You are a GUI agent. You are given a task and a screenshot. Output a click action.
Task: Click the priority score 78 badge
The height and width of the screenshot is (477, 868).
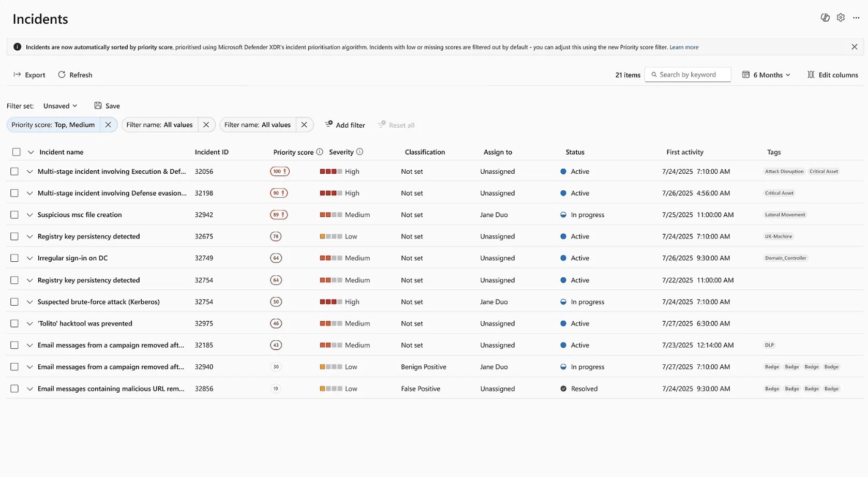click(276, 236)
